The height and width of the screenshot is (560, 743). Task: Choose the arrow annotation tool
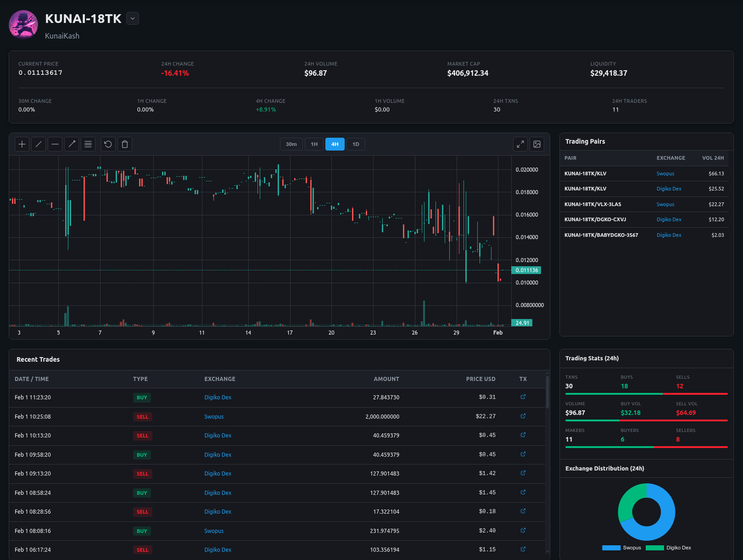coord(71,144)
